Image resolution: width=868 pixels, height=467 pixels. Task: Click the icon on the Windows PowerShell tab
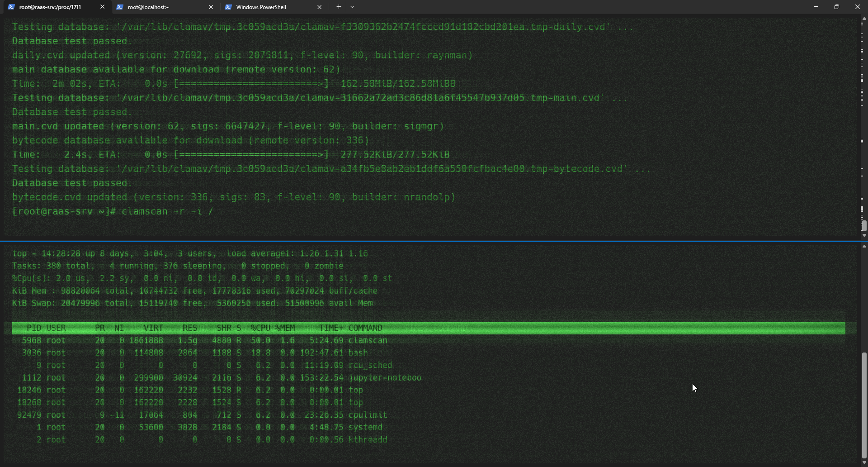tap(228, 7)
